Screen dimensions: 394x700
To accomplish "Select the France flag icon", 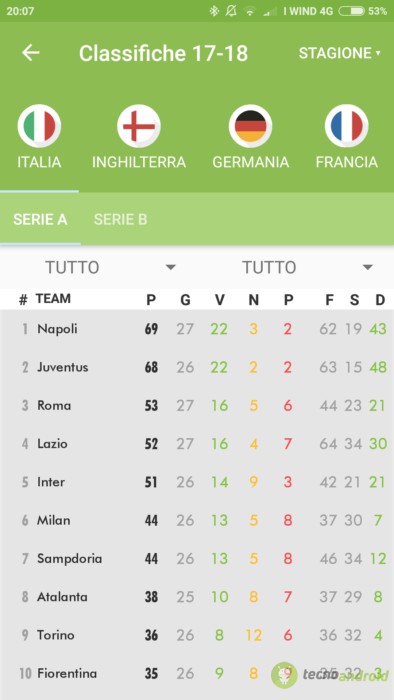I will point(347,126).
